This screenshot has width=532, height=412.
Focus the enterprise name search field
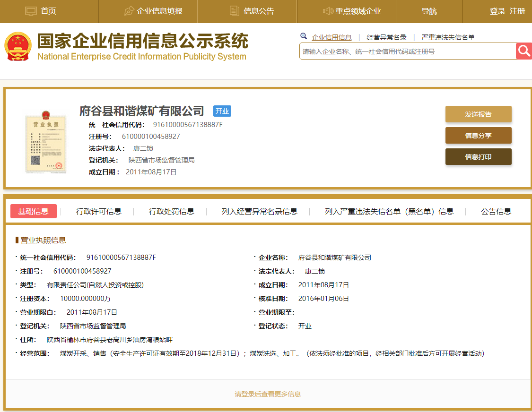[x=407, y=51]
